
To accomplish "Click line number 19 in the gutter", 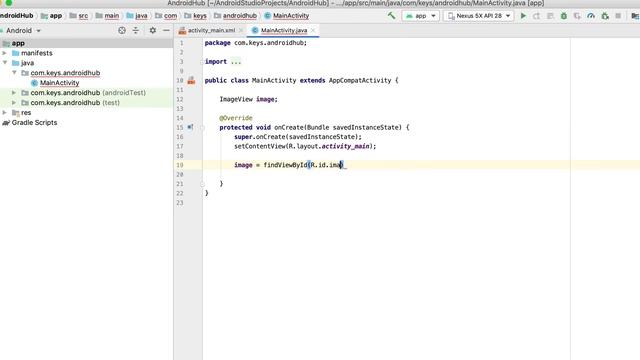I will (180, 165).
